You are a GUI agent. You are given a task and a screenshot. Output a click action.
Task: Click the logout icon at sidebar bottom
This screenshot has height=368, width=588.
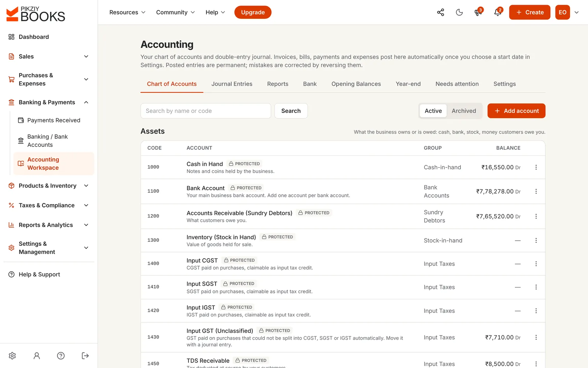(85, 355)
